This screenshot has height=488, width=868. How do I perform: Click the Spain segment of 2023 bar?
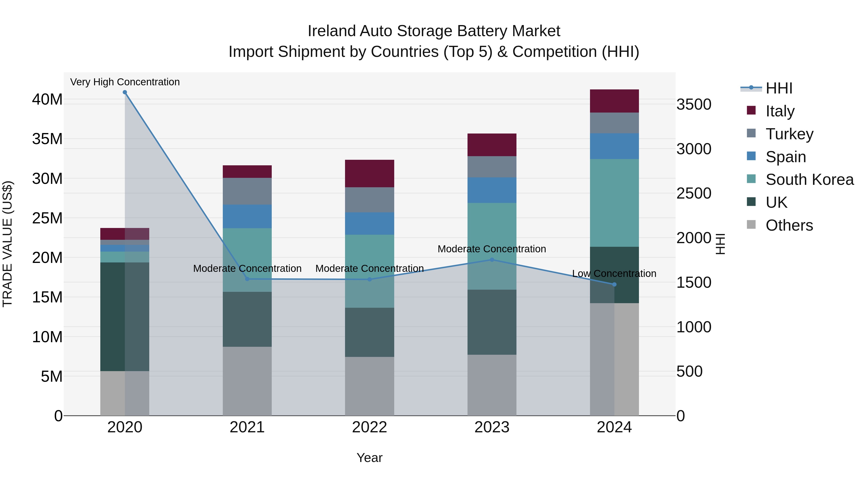(x=492, y=190)
